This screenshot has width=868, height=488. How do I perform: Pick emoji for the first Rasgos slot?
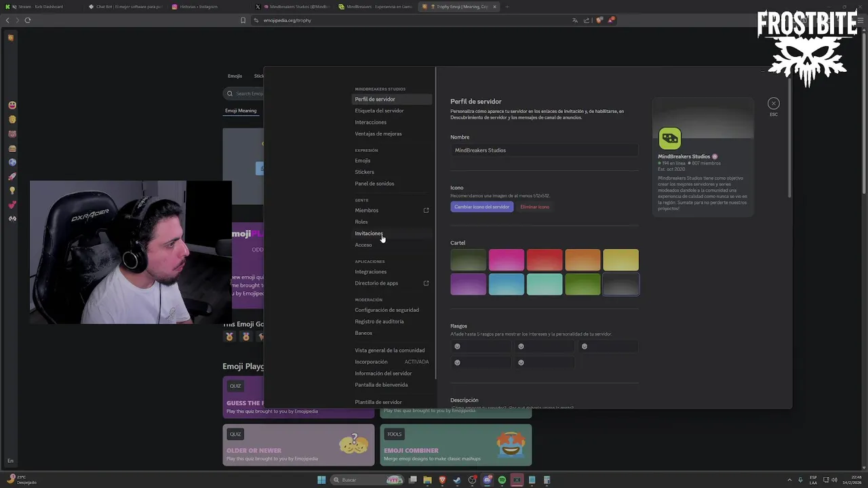pos(457,346)
